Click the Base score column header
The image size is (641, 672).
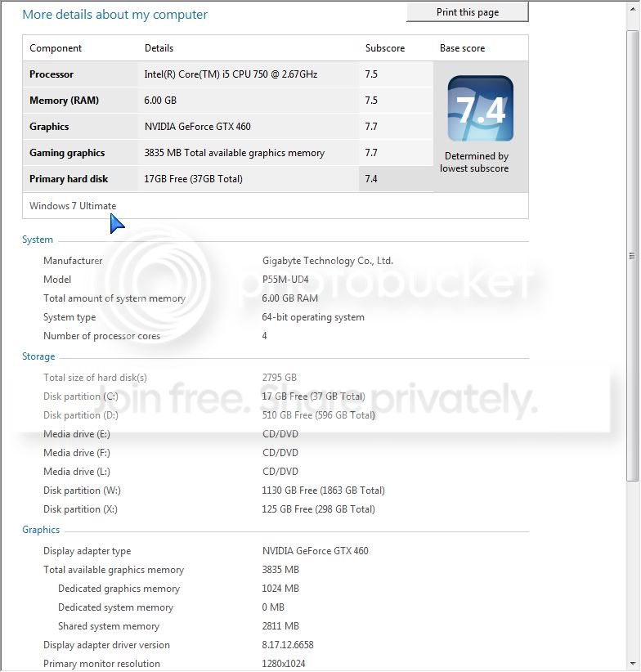tap(462, 48)
